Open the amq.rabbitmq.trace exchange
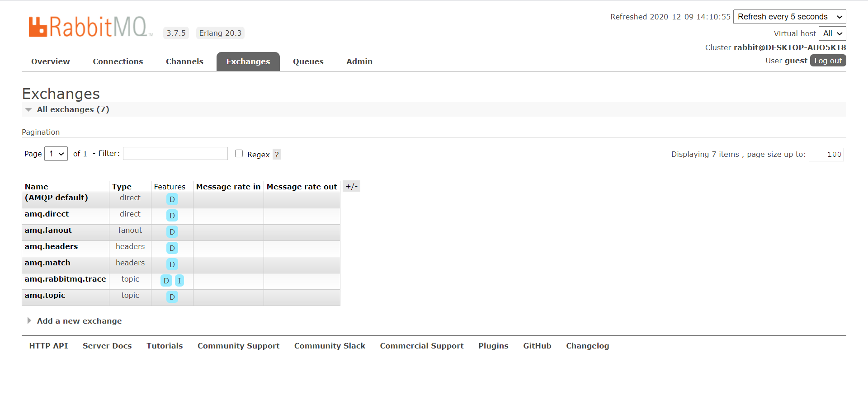 tap(66, 279)
